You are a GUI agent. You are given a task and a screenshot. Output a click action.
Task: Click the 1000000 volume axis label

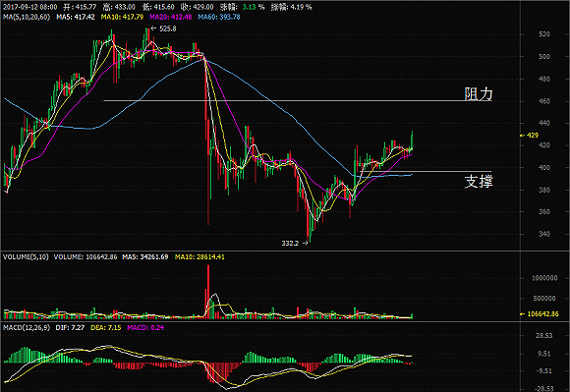(x=544, y=278)
